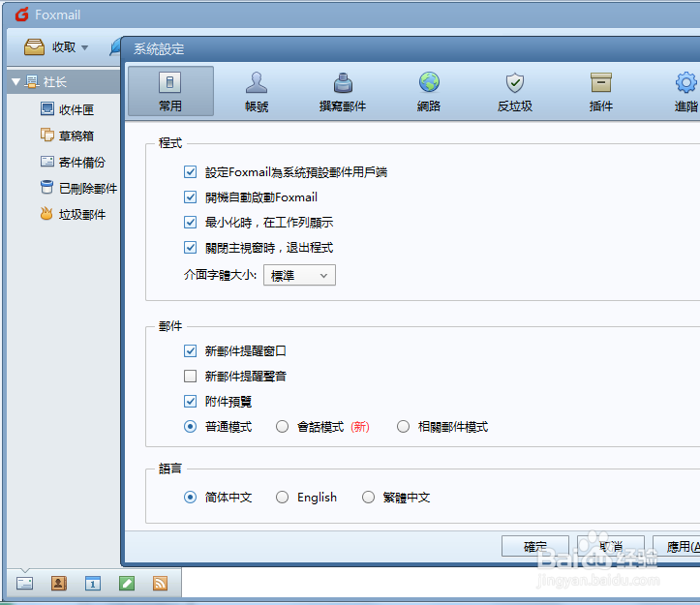Open the 已刪除郵件 trash folder
This screenshot has width=700, height=605.
[x=78, y=188]
